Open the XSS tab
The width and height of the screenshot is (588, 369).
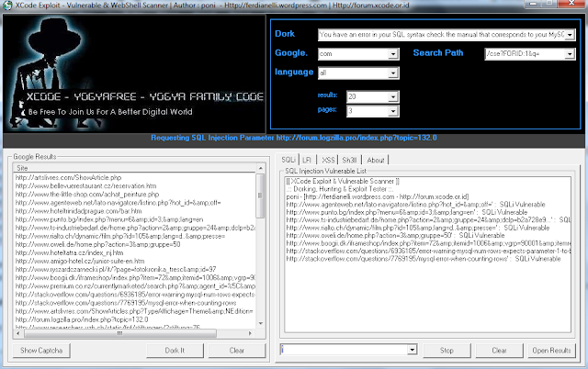coord(328,160)
